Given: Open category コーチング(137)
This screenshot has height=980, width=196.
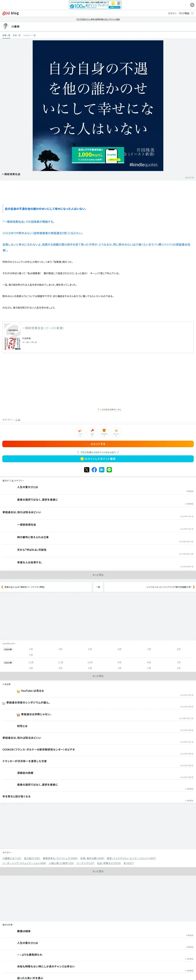Looking at the screenshot, I should [85, 863].
